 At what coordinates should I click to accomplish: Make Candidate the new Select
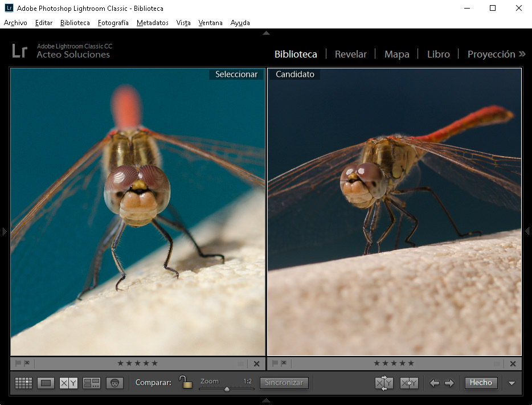coord(408,383)
